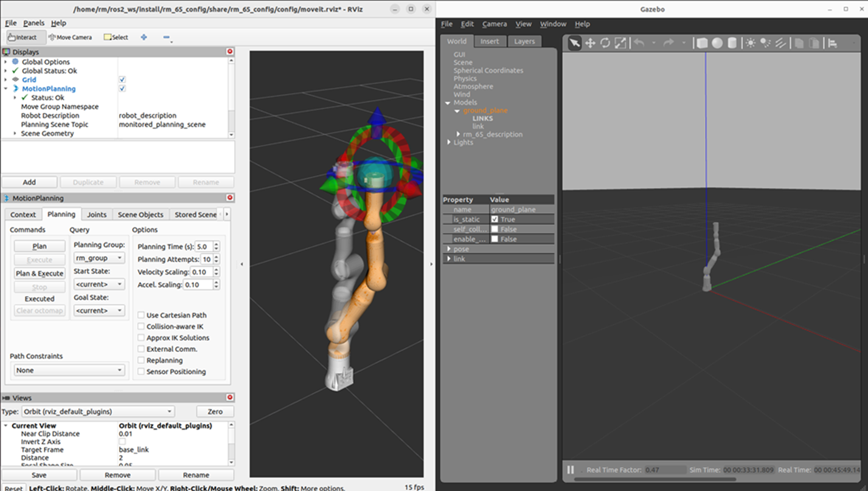
Task: Select Gazebo's translate mode tool
Action: tap(589, 43)
